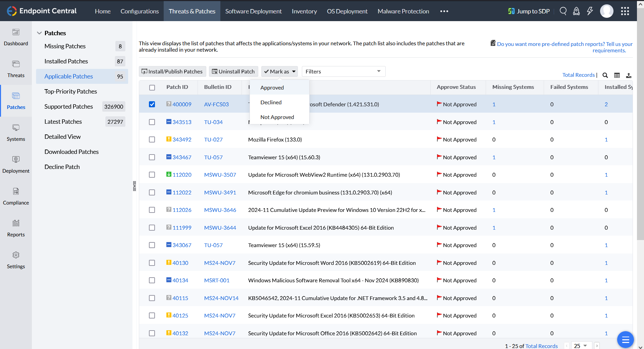
Task: Collapse the Patches tree section
Action: [39, 33]
